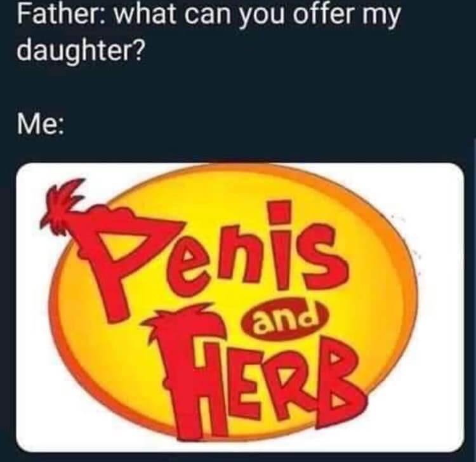Image resolution: width=476 pixels, height=462 pixels.
Task: Click the "Me:" text line
Action: coord(41,125)
